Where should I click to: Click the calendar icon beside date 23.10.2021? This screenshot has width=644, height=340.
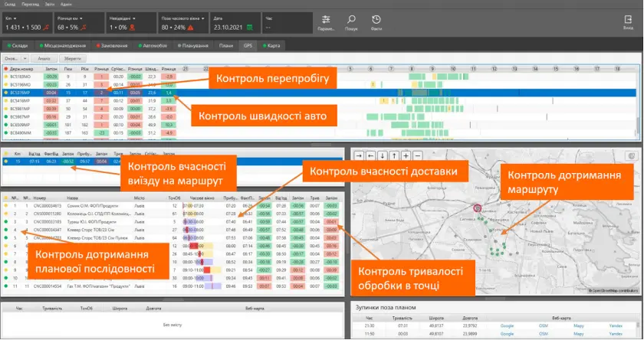click(x=252, y=27)
